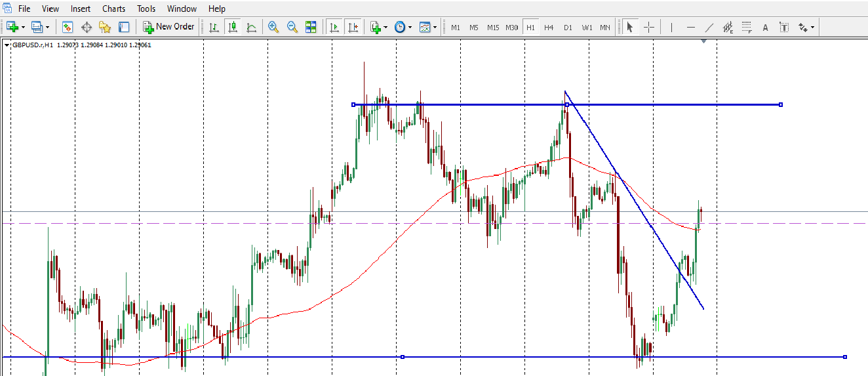Click the GBPUSD.r,H1 chart title text
This screenshot has height=376, width=868.
[x=33, y=45]
